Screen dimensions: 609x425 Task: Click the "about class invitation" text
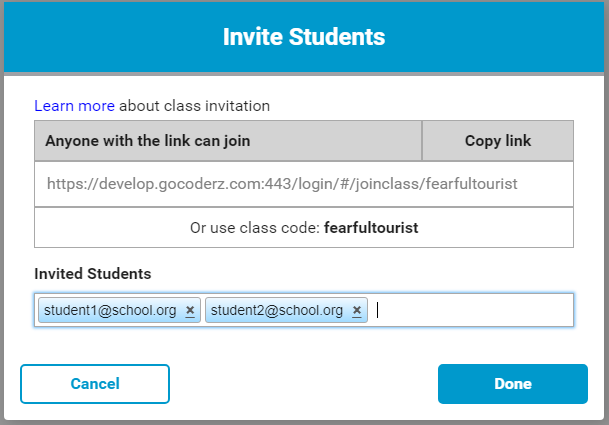[195, 104]
